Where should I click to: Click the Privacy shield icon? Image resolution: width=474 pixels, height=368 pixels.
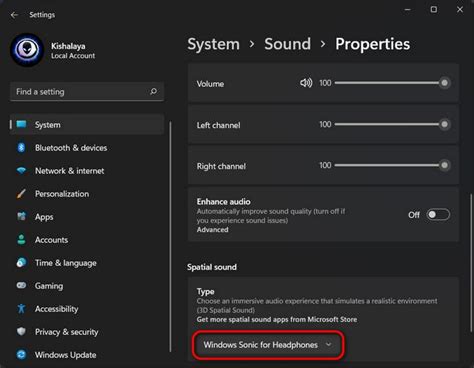(21, 332)
